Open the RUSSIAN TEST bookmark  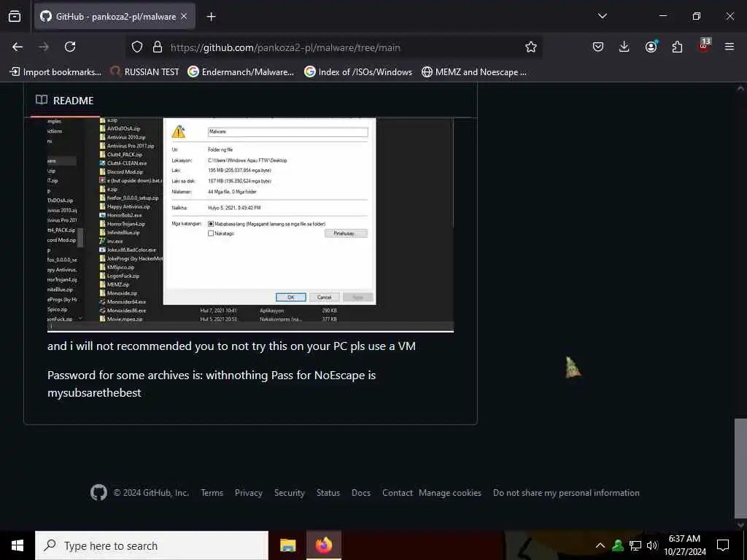144,72
